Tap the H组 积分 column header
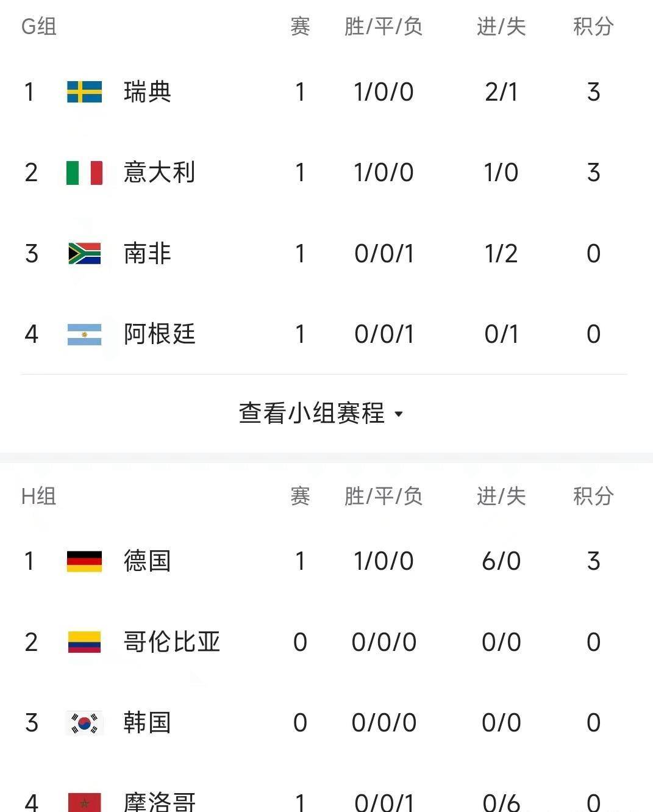 (x=593, y=496)
